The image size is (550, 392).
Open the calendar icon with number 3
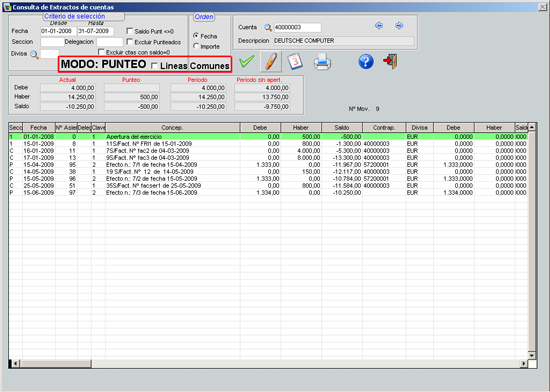[295, 62]
